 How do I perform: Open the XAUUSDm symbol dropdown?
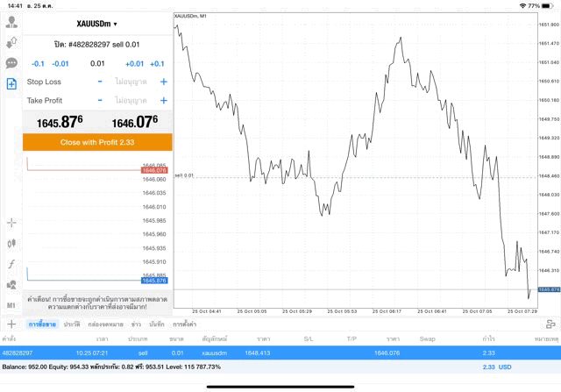coord(97,25)
